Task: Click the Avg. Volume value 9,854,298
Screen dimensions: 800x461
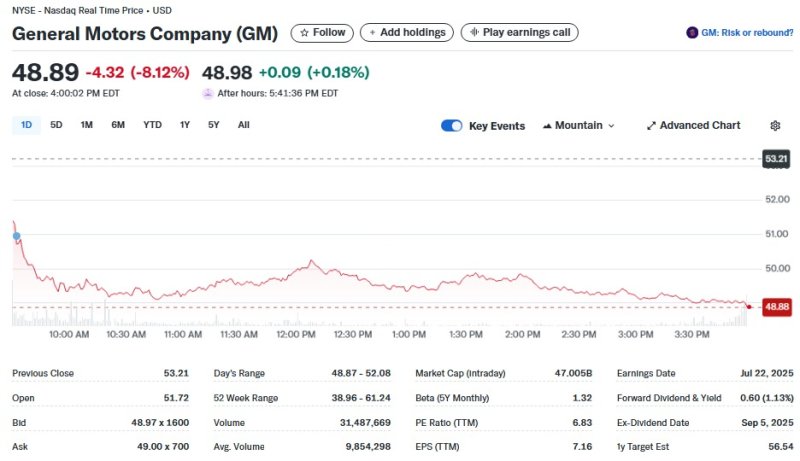Action: (368, 447)
